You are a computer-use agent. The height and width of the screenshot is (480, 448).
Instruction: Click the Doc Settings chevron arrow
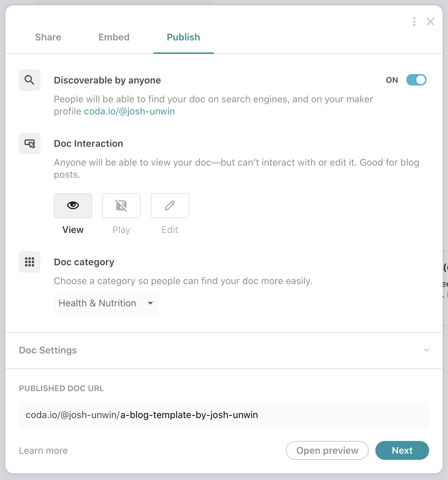(x=426, y=350)
